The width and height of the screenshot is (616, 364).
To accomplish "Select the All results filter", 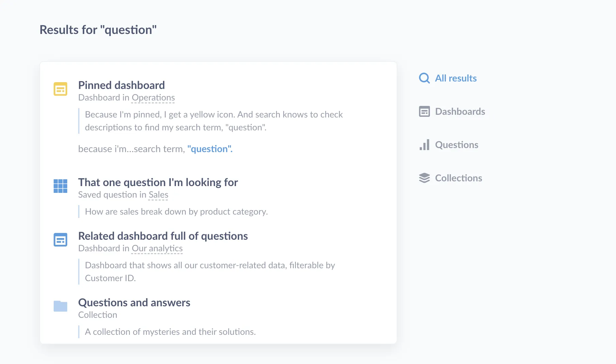I will 456,78.
